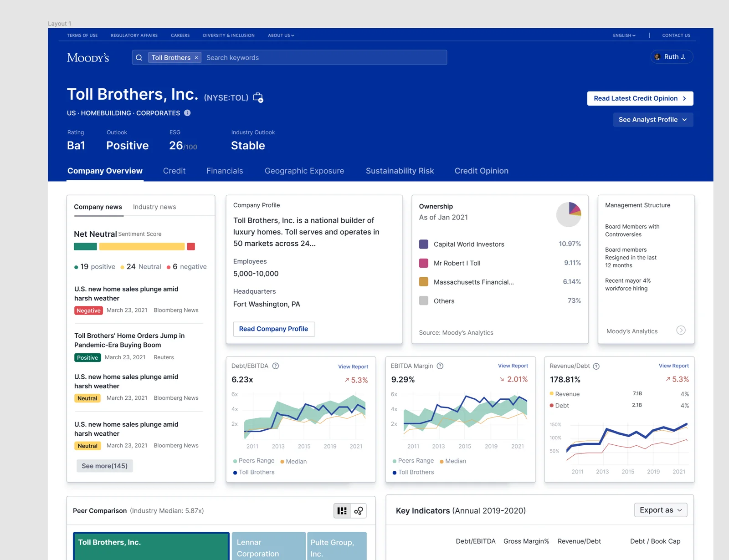The height and width of the screenshot is (560, 729).
Task: Open the ENGLISH language dropdown
Action: (x=624, y=36)
